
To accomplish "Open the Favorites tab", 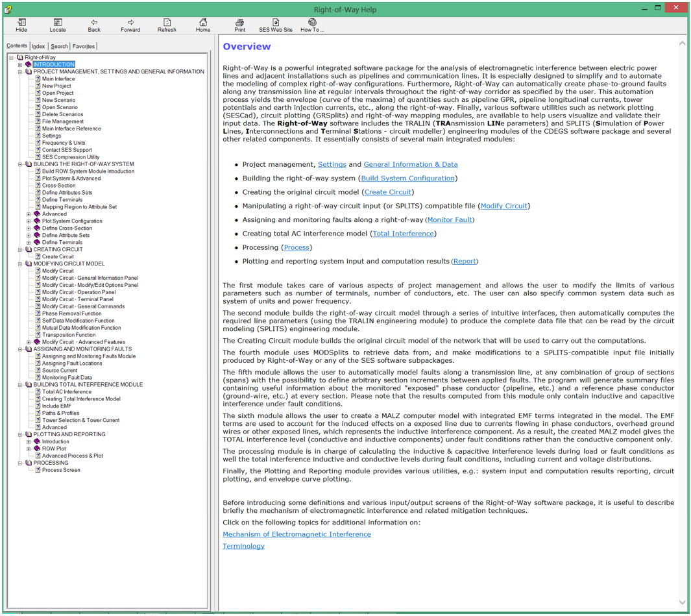I will (x=83, y=47).
